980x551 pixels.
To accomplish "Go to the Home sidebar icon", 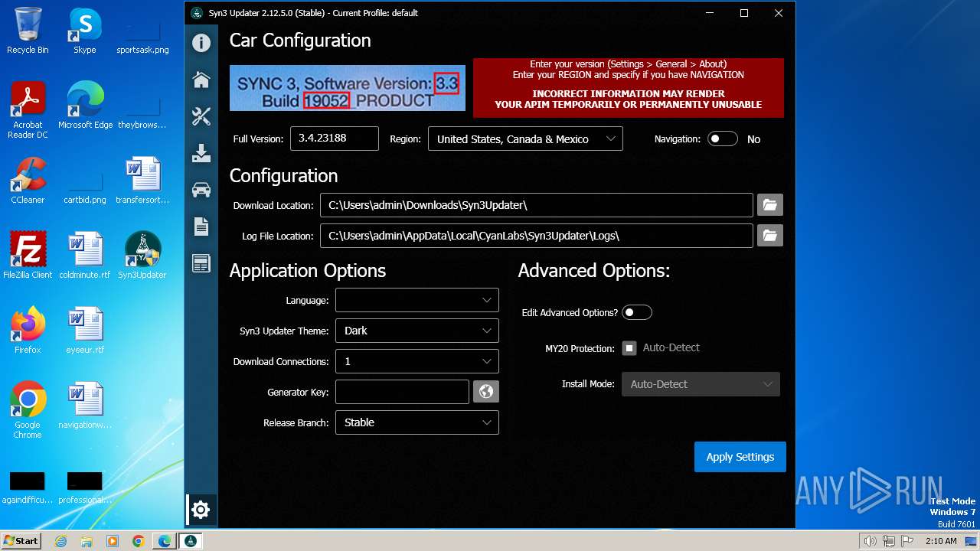I will click(x=201, y=80).
